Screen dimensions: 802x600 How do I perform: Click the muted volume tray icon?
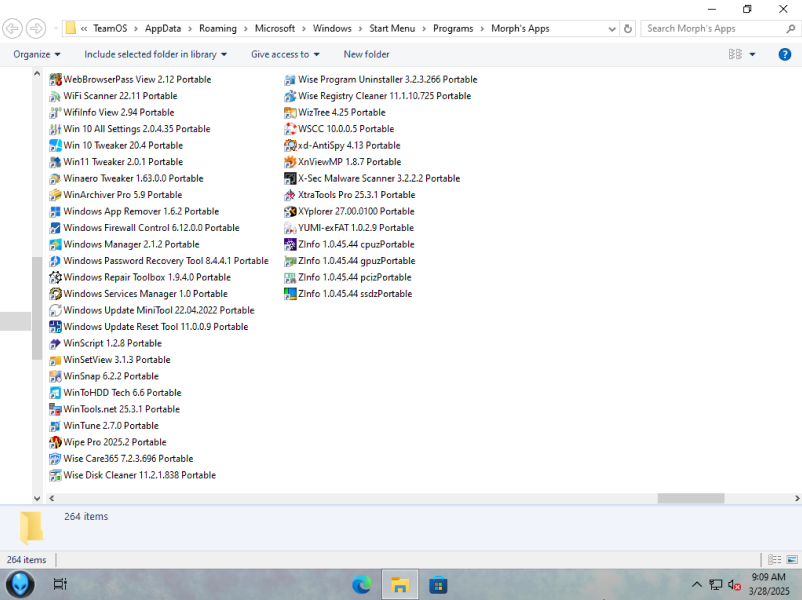[734, 584]
